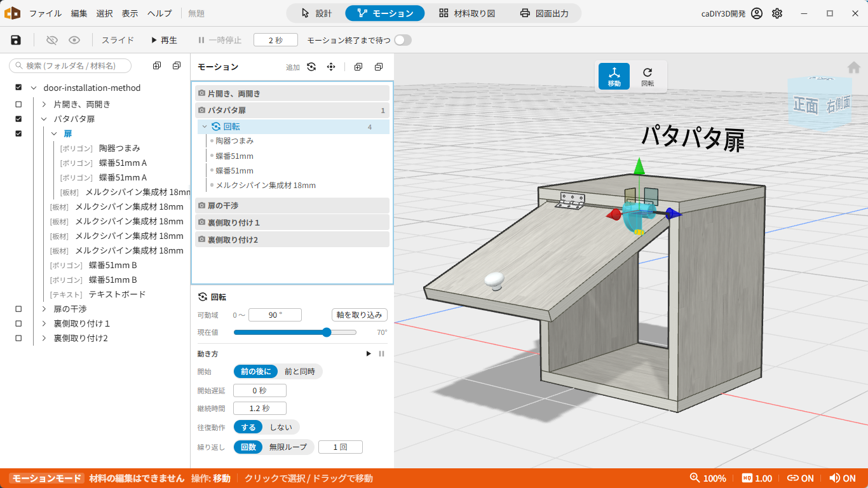
Task: Click the 再生 play button
Action: [x=164, y=40]
